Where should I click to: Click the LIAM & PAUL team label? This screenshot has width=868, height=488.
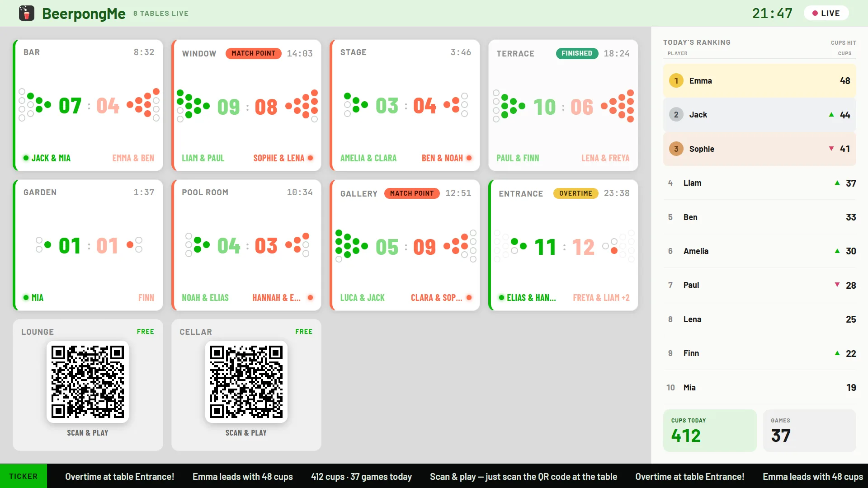click(203, 158)
